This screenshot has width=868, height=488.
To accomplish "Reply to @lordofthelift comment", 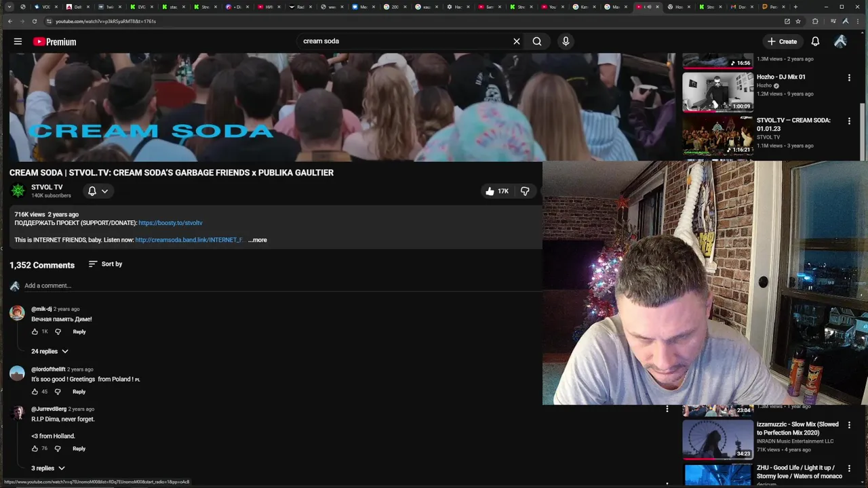I will point(79,391).
